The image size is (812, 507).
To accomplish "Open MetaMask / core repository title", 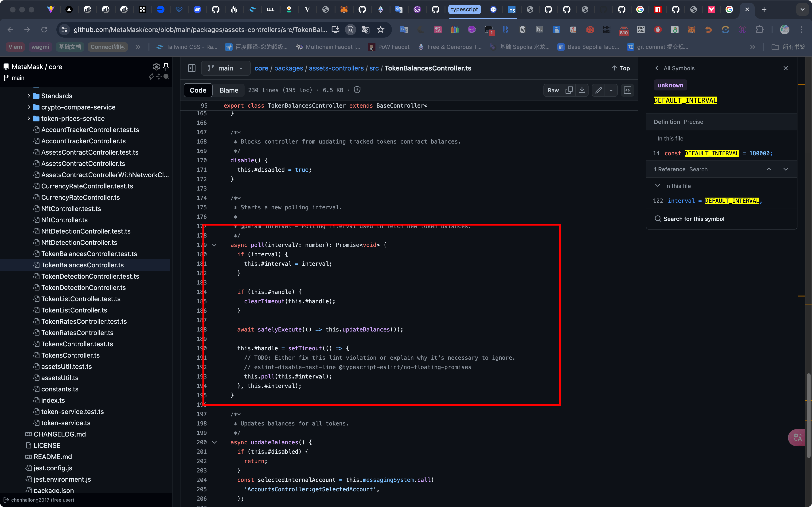I will click(x=37, y=67).
